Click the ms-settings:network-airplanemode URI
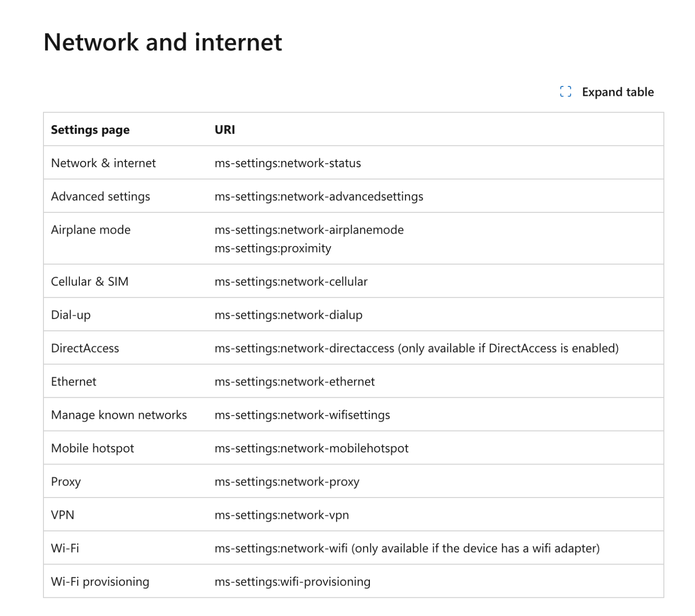 click(309, 230)
